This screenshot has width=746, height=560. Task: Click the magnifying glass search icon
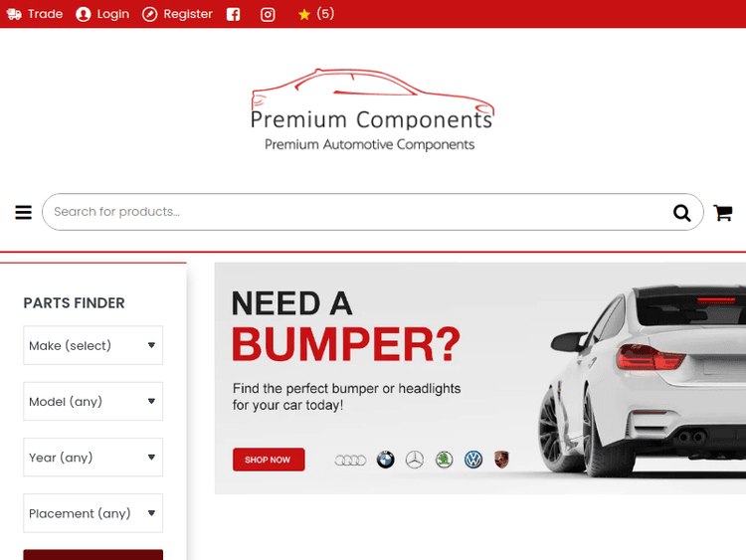click(681, 213)
